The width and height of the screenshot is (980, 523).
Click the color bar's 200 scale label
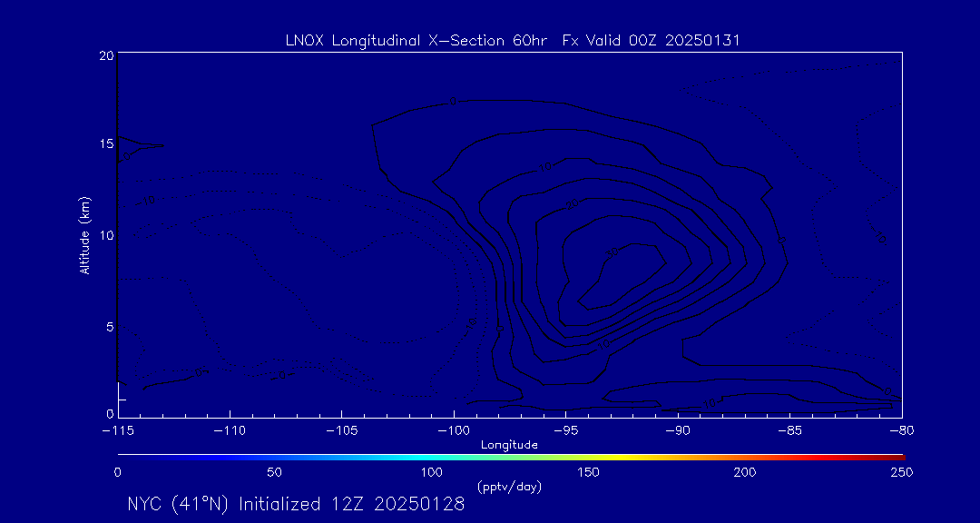[746, 472]
